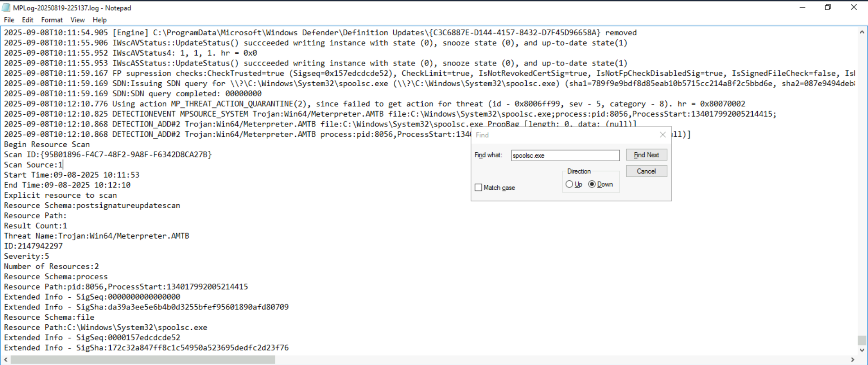Click the 'Scan Source:1' line
Viewport: 868px width, 365px height.
[33, 165]
